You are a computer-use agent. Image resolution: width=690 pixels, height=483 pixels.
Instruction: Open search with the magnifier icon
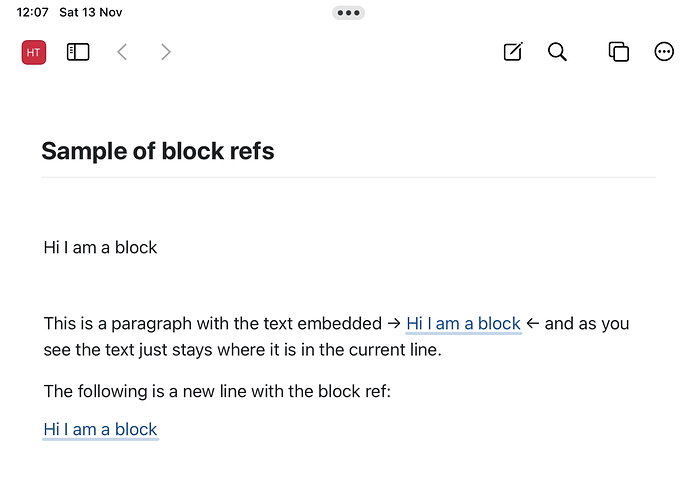pos(557,52)
